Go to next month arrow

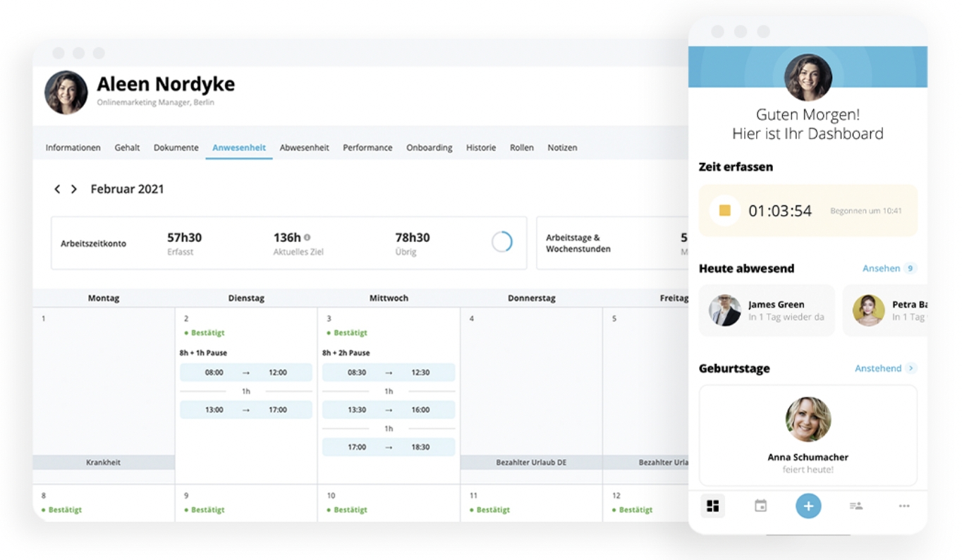click(74, 189)
